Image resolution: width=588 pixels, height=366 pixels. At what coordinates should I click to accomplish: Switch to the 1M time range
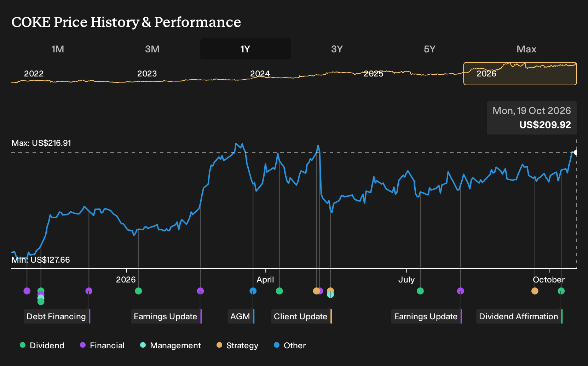pyautogui.click(x=58, y=49)
